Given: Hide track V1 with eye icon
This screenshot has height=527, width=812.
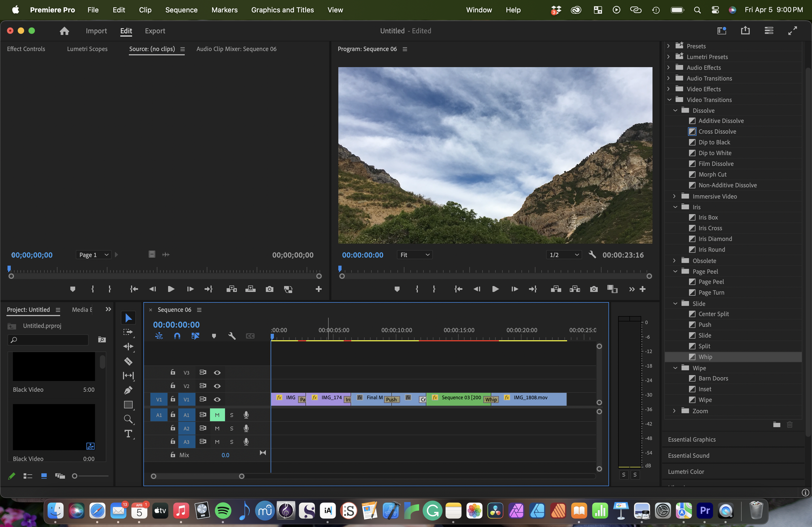Looking at the screenshot, I should (217, 399).
